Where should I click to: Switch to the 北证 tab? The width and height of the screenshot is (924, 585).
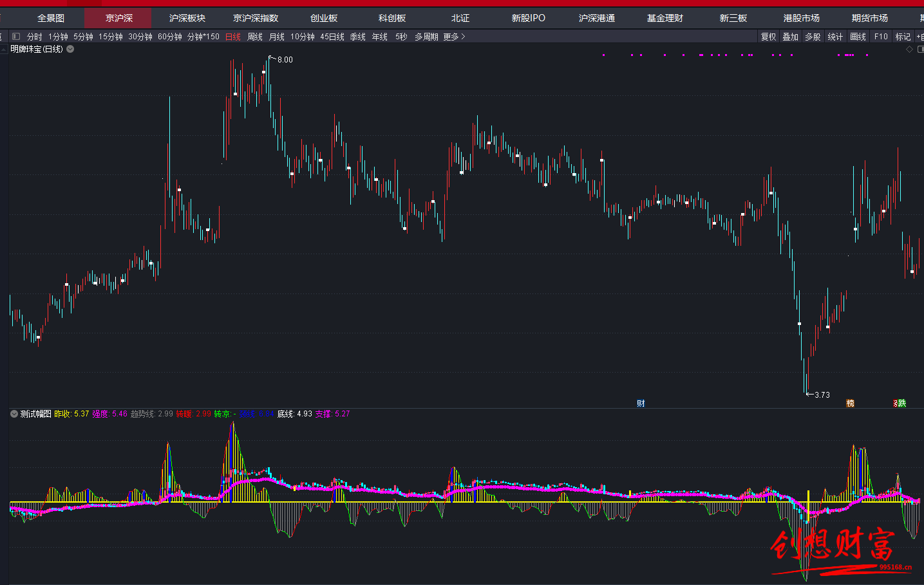[460, 18]
